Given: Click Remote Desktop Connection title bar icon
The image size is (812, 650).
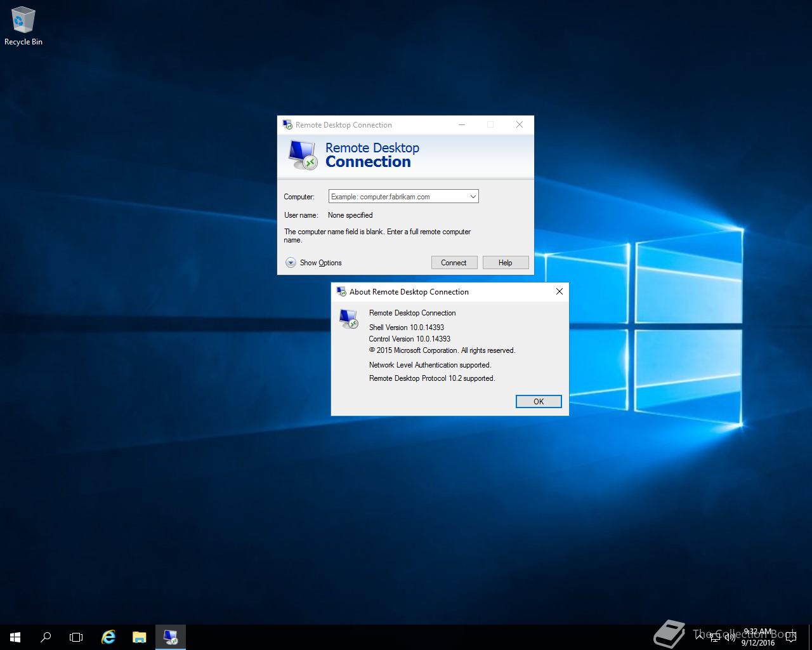Looking at the screenshot, I should pos(287,124).
